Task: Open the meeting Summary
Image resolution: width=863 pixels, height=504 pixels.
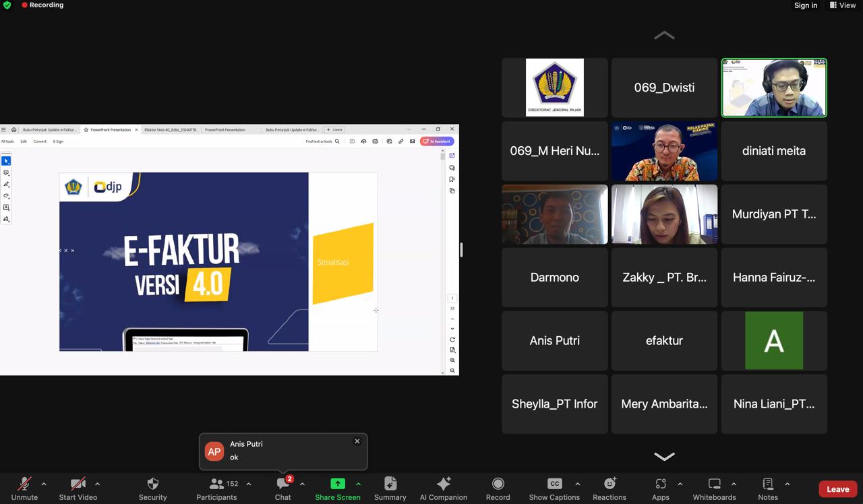Action: point(390,488)
